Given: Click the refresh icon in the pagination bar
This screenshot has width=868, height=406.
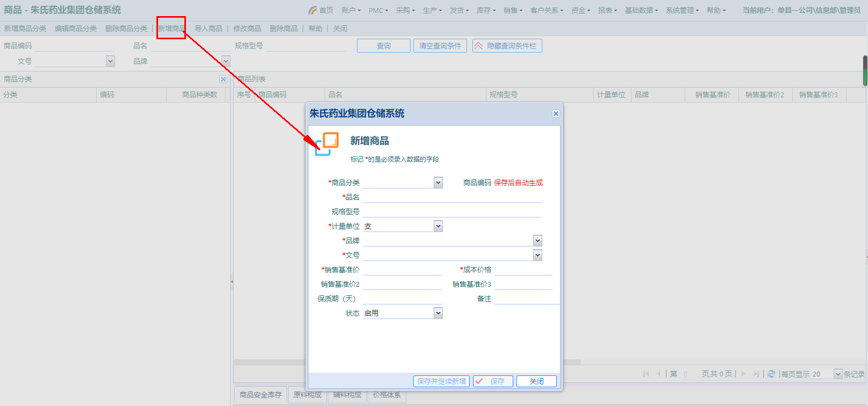Looking at the screenshot, I should pos(771,374).
